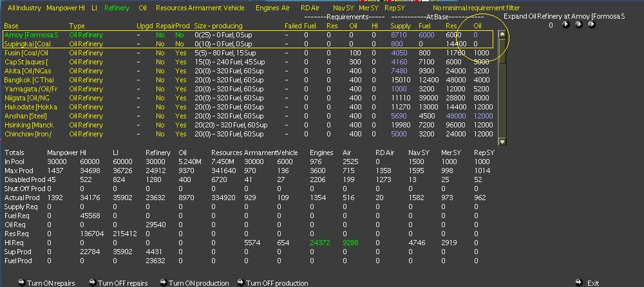The height and width of the screenshot is (287, 644).
Task: Select the Amoy [Formosa S base
Action: pyautogui.click(x=31, y=35)
